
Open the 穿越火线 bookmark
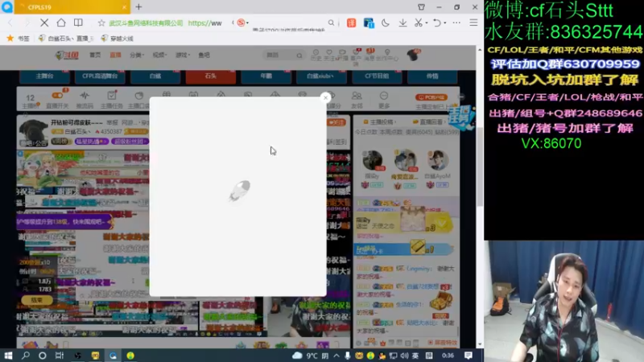pyautogui.click(x=118, y=38)
